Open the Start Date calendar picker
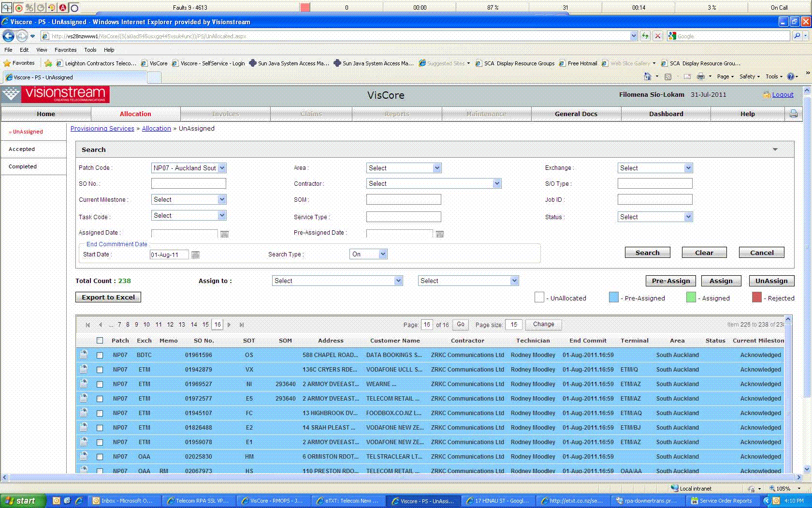This screenshot has width=812, height=508. point(195,255)
